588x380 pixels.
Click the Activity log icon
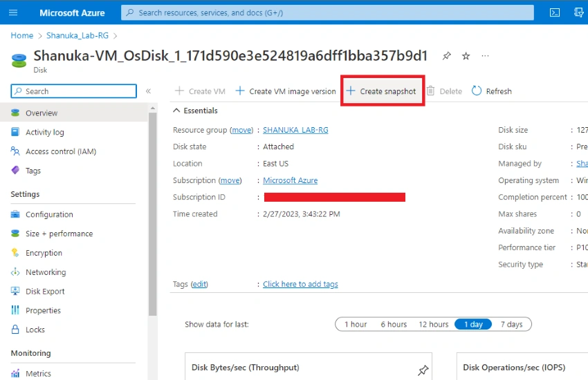click(x=15, y=132)
